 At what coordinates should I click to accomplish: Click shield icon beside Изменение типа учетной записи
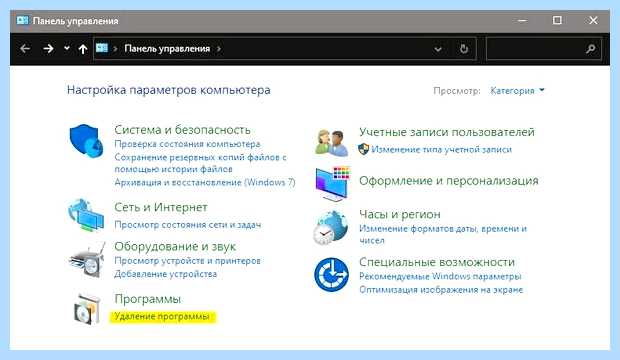363,149
